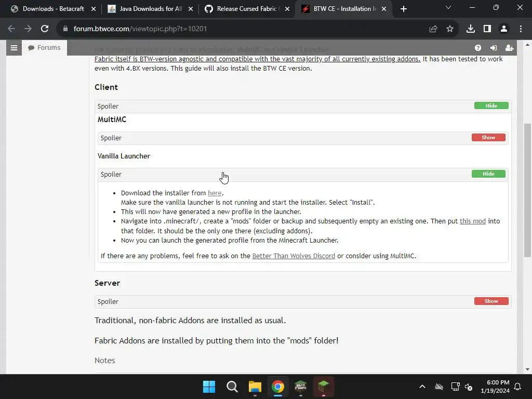The height and width of the screenshot is (399, 532).
Task: Hide the Client spoiler
Action: [491, 105]
